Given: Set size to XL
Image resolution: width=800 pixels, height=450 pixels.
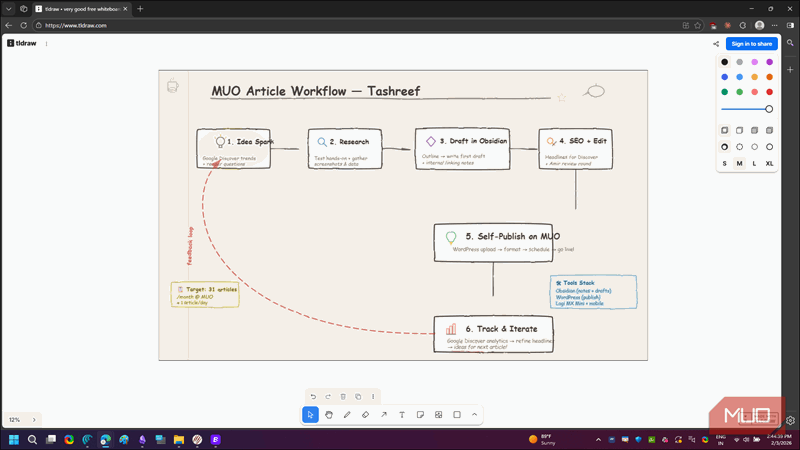Looking at the screenshot, I should coord(769,163).
